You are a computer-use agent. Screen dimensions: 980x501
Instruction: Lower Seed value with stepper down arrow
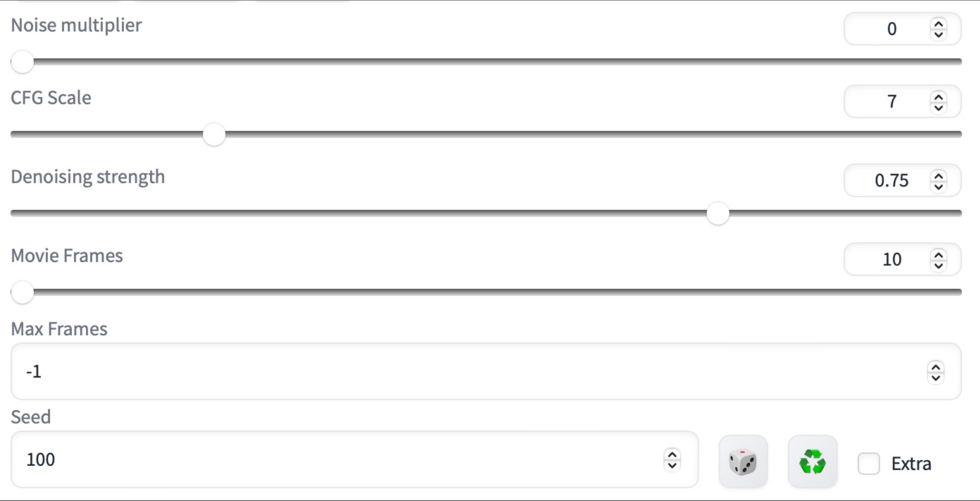672,465
